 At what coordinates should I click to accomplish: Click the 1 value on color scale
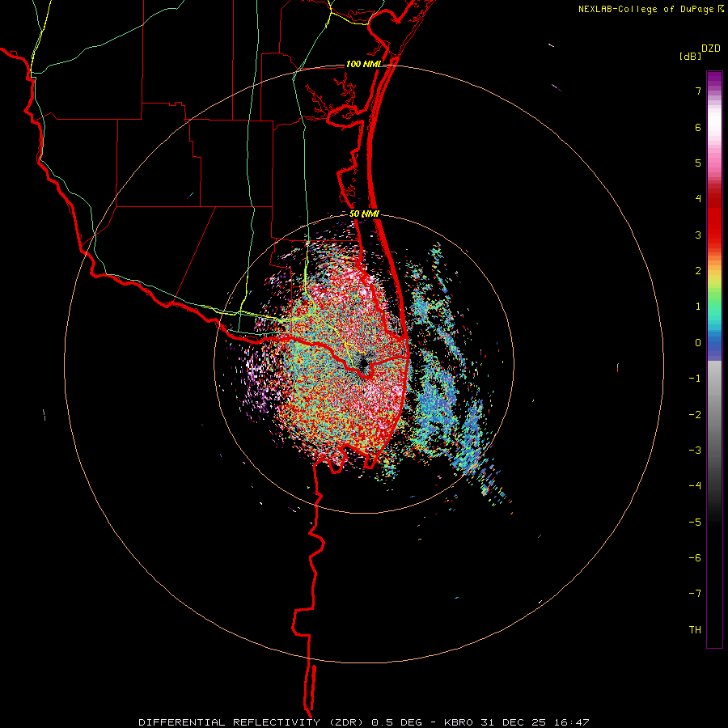point(698,307)
